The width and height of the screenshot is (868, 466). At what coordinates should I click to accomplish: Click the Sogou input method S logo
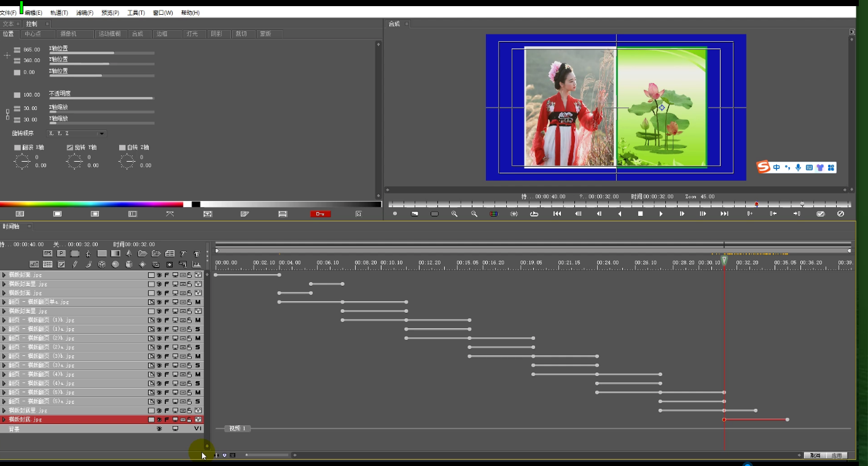tap(763, 167)
